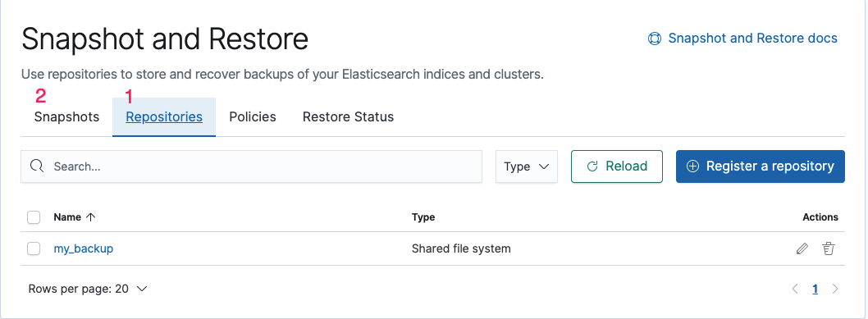The height and width of the screenshot is (319, 868).
Task: Open the my_backup repository link
Action: tap(84, 248)
